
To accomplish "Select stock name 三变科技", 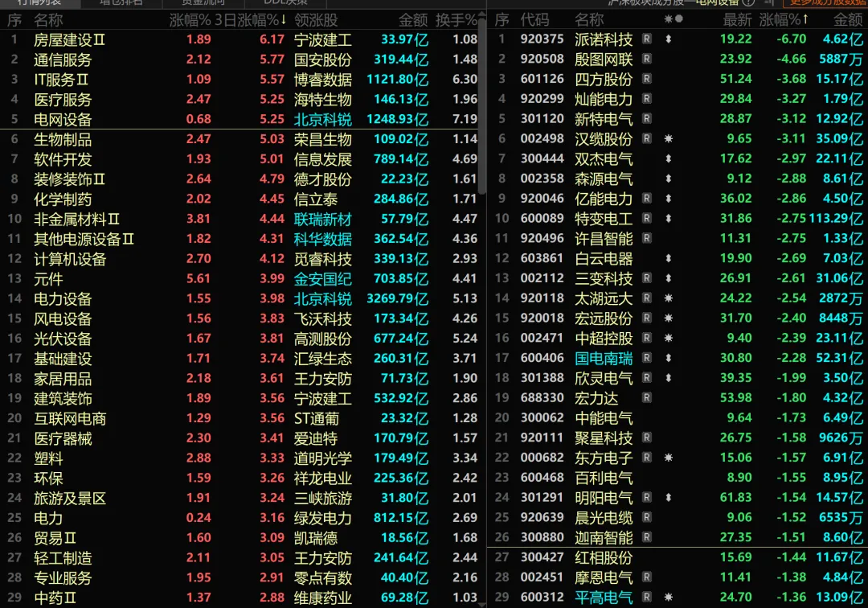I will click(604, 278).
